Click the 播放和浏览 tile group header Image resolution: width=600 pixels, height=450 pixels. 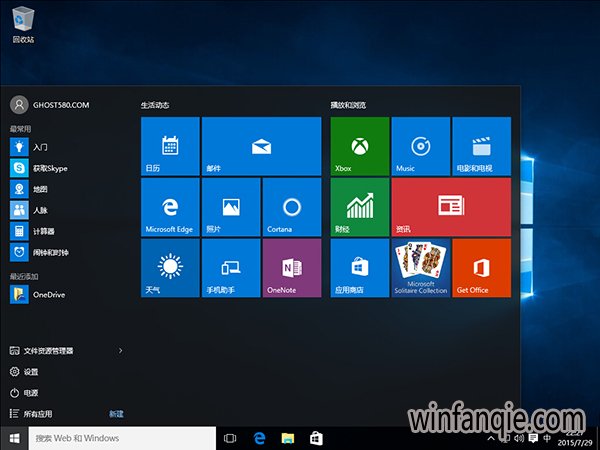click(348, 105)
